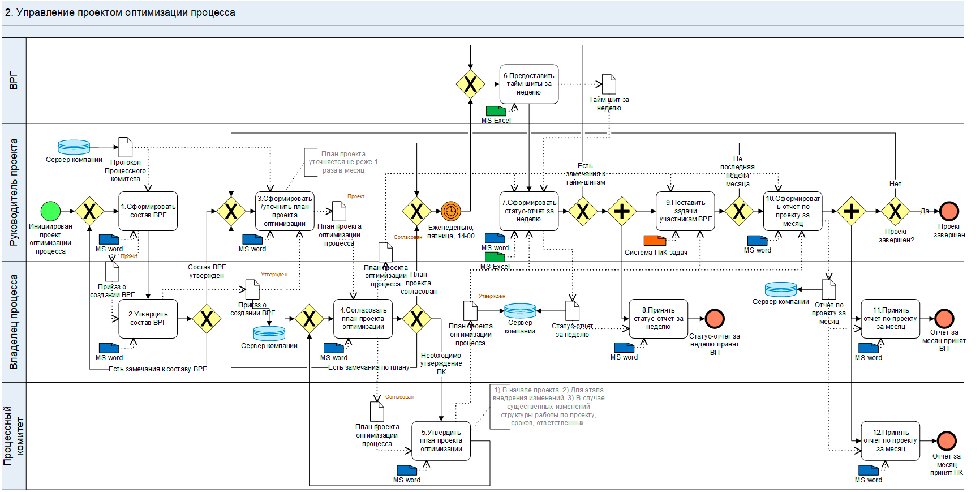980x492 pixels.
Task: Select the Процессный комитет lane header
Action: click(x=14, y=436)
